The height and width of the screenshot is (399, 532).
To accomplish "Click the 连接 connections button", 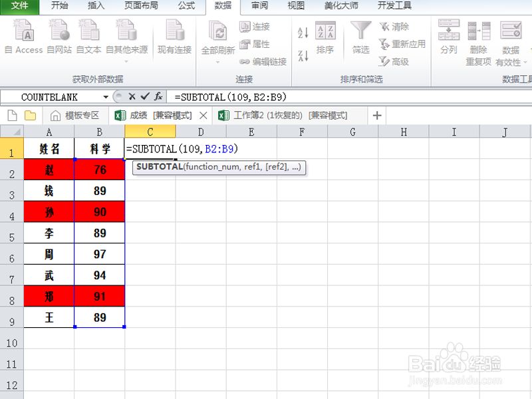I will pos(255,27).
